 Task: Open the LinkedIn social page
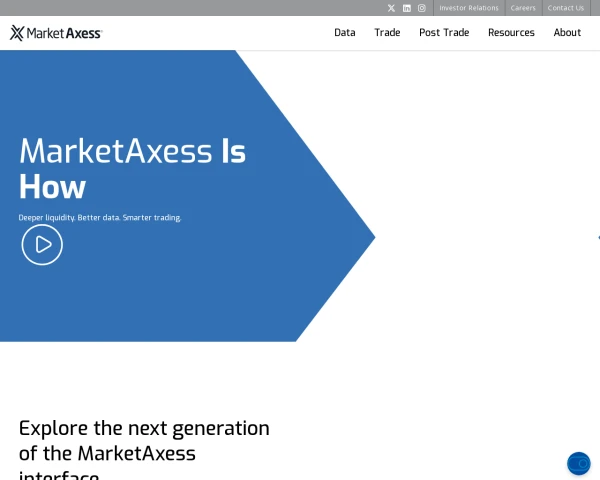[407, 8]
